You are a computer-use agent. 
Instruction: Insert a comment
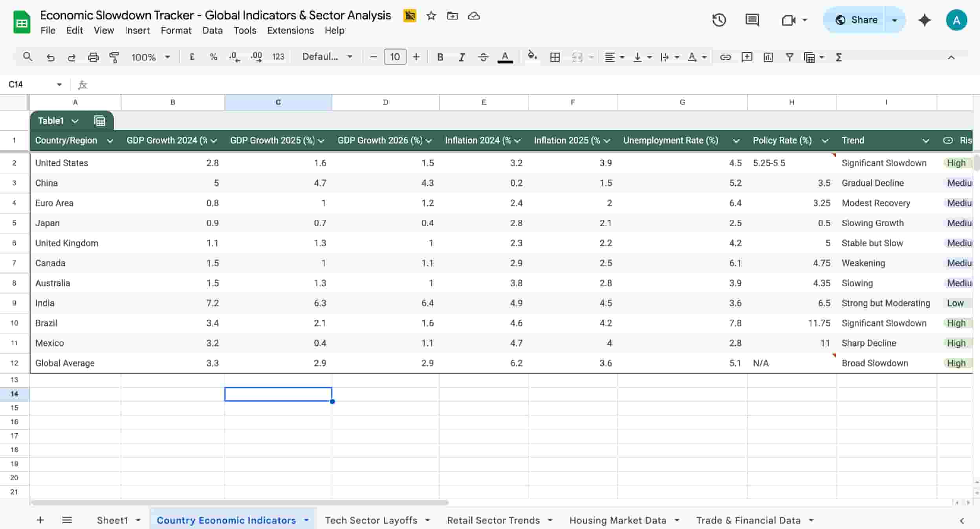[x=747, y=57]
